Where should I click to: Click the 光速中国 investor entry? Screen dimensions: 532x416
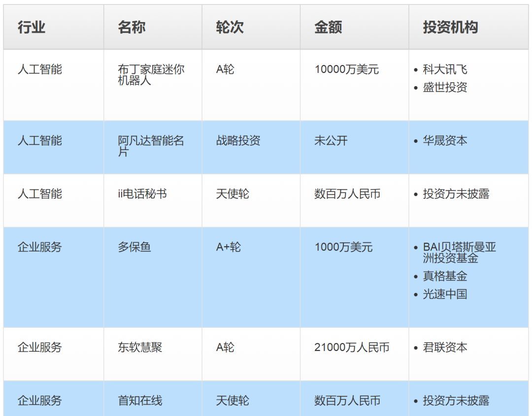445,294
